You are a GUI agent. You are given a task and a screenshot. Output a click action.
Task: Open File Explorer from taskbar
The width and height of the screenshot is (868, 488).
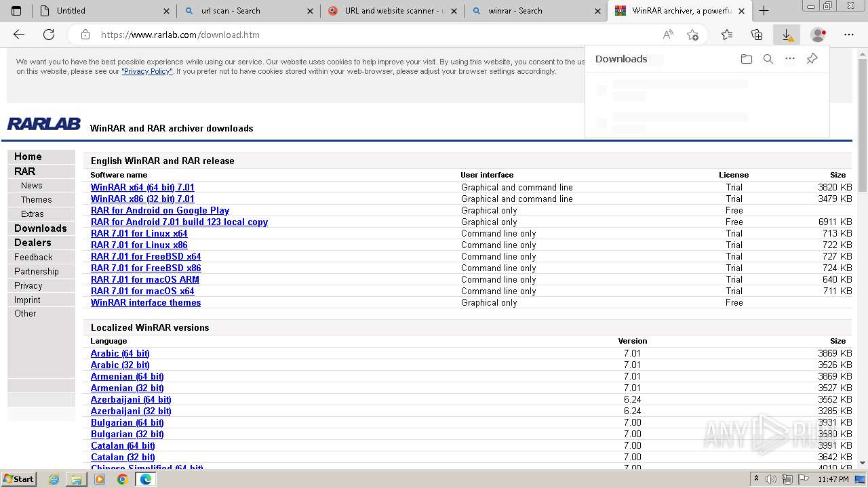point(77,479)
